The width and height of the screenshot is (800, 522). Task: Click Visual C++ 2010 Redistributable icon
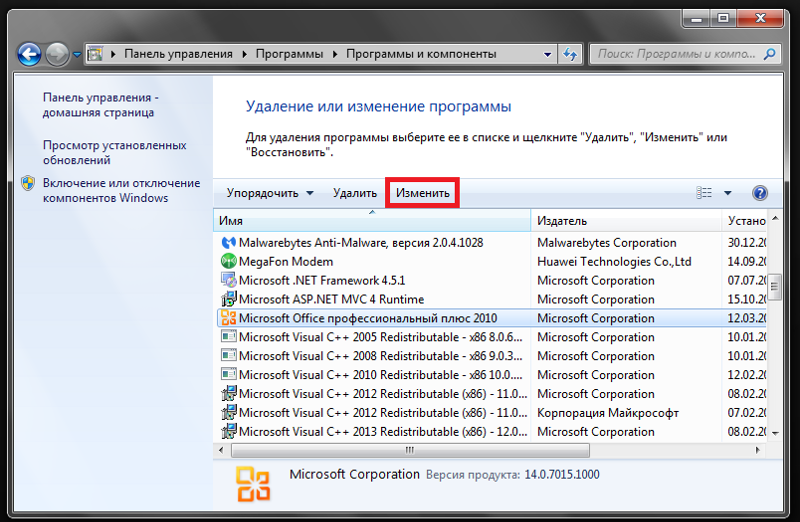(229, 375)
